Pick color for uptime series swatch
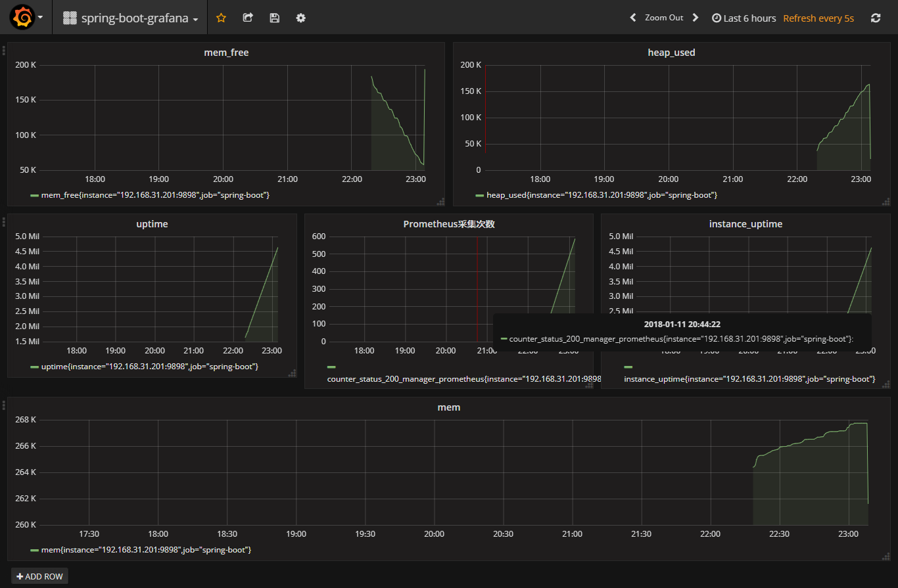The width and height of the screenshot is (898, 588). (x=35, y=367)
